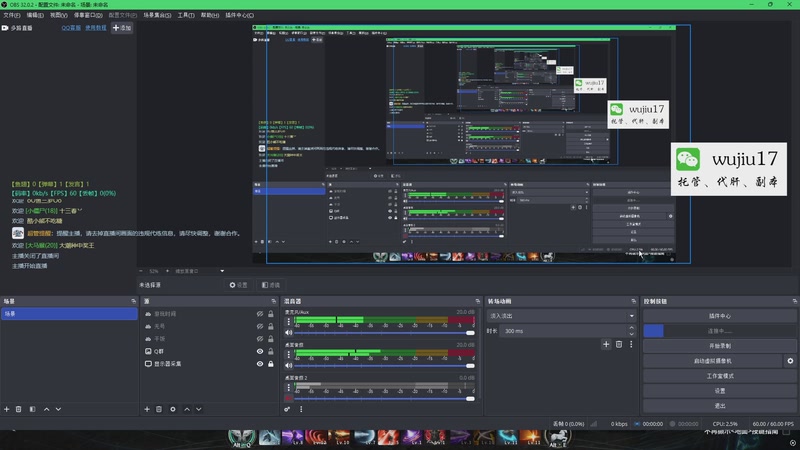Unmute the 桌面音频 2 red speaker icon
The height and width of the screenshot is (450, 800).
click(289, 398)
